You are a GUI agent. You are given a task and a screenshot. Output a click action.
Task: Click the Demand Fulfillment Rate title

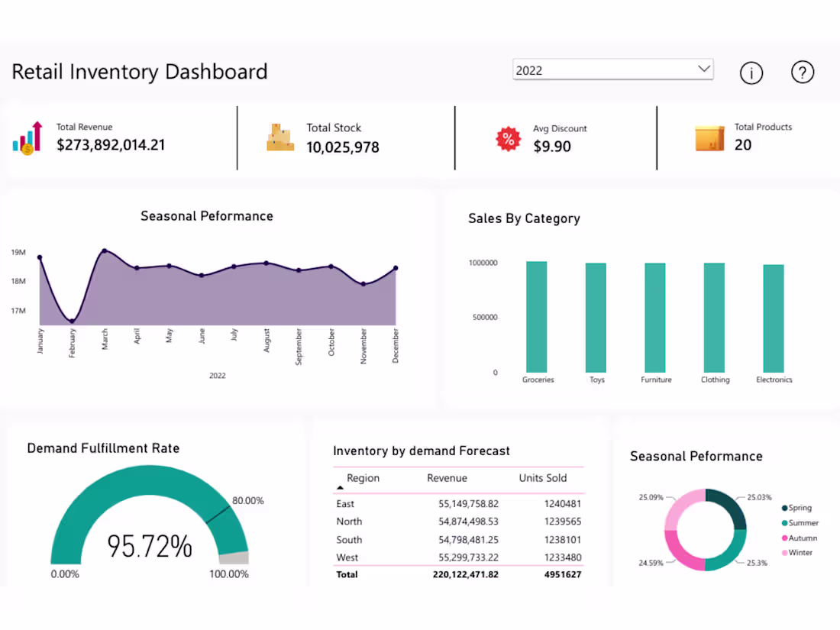click(x=103, y=447)
